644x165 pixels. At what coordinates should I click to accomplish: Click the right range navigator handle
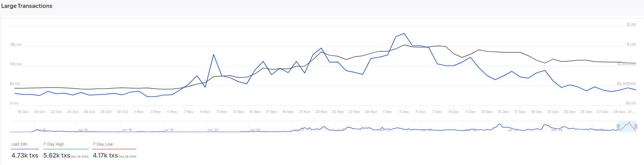pyautogui.click(x=636, y=126)
